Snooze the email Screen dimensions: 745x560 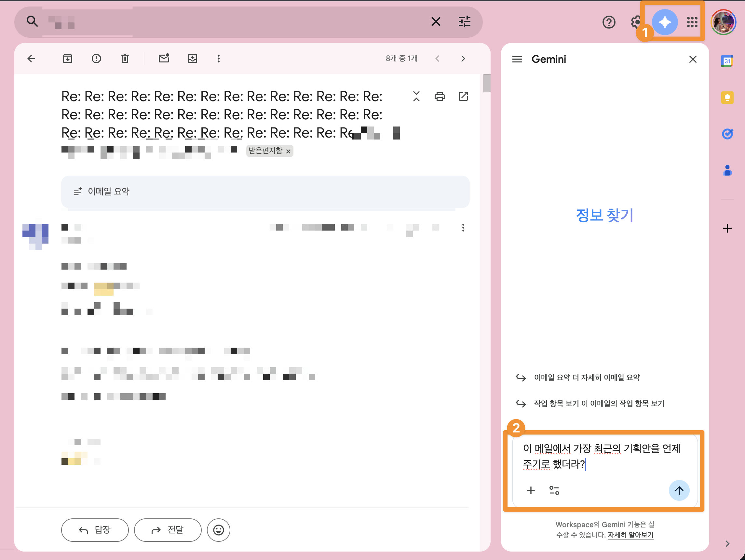tap(192, 58)
